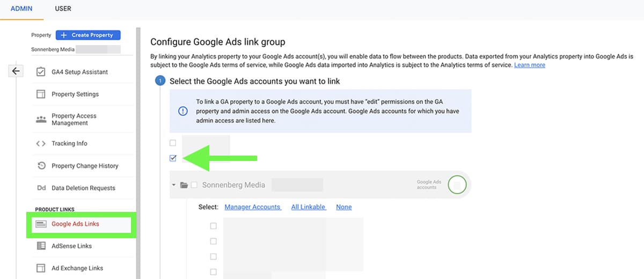Click the AdSense Links icon
644x279 pixels.
pyautogui.click(x=41, y=246)
